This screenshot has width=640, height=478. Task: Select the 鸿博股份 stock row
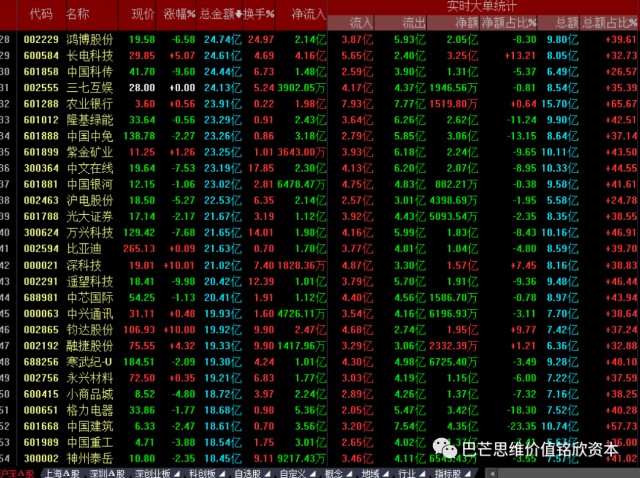[320, 40]
